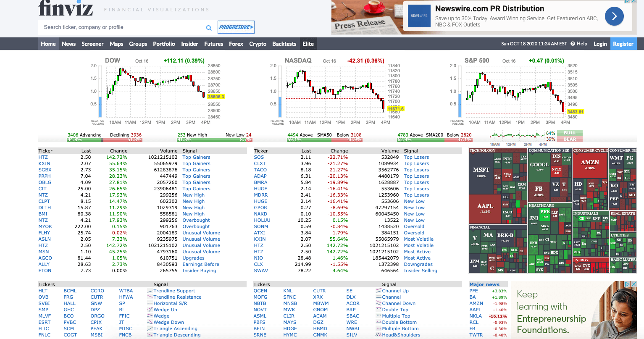Open the QGEN ticker link

tap(260, 291)
